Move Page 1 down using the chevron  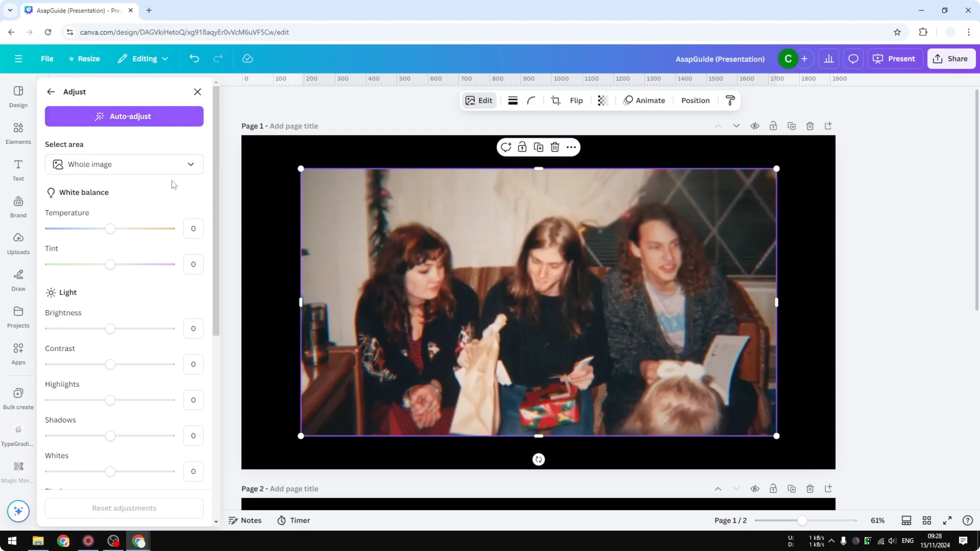click(x=736, y=126)
